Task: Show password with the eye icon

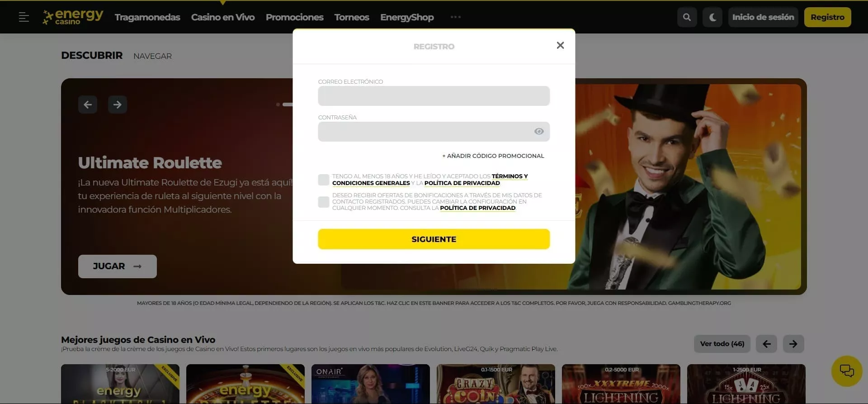Action: click(x=538, y=131)
